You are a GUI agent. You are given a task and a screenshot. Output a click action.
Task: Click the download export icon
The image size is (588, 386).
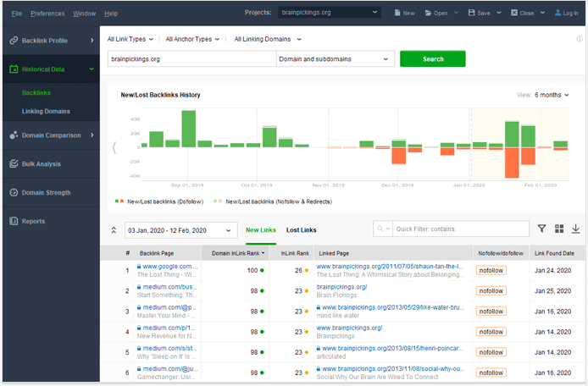tap(576, 229)
